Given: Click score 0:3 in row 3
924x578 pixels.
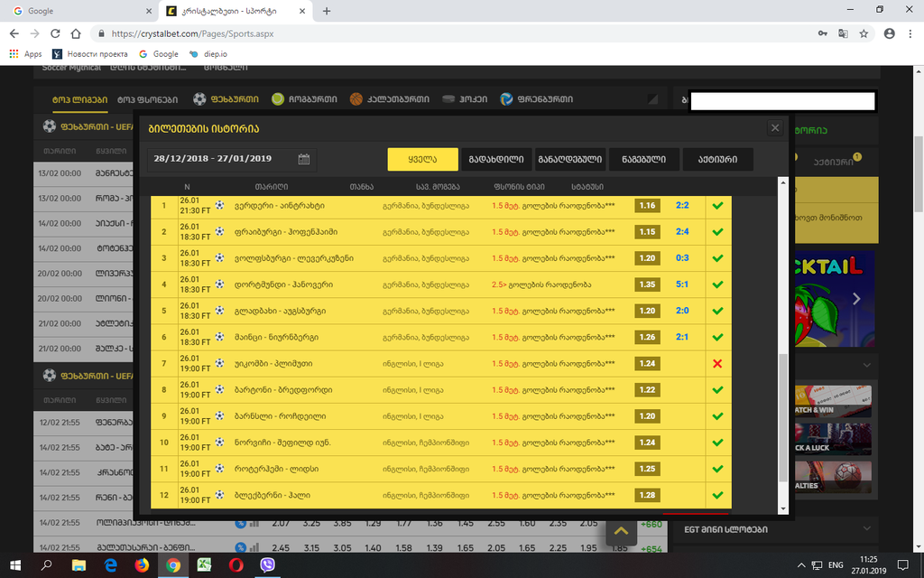Looking at the screenshot, I should coord(682,257).
